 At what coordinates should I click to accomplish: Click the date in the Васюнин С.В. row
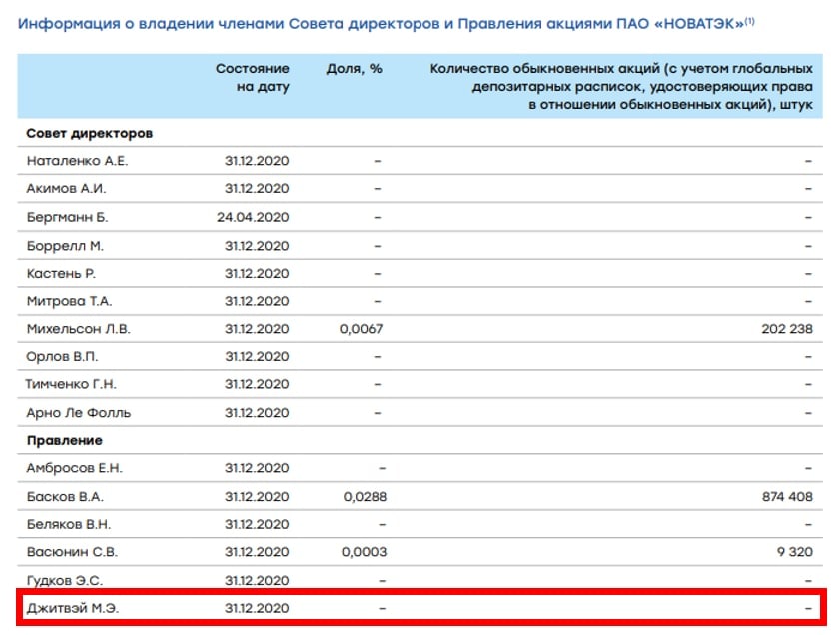coord(257,552)
